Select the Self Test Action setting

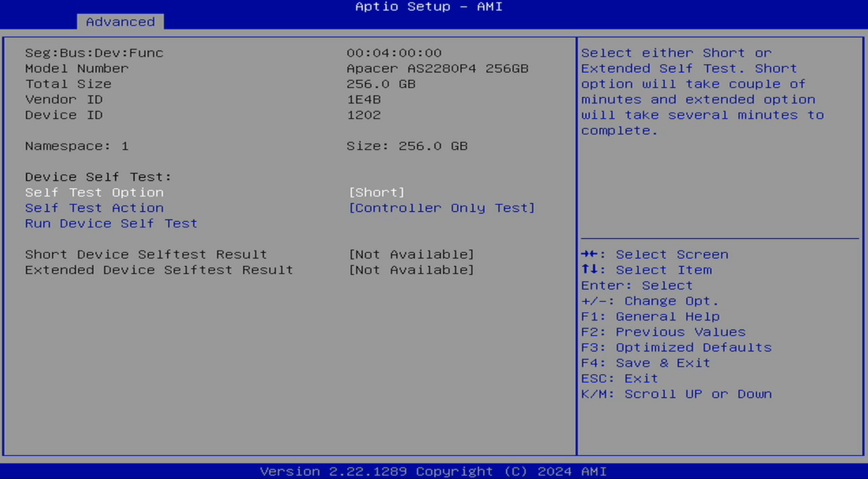pos(94,208)
